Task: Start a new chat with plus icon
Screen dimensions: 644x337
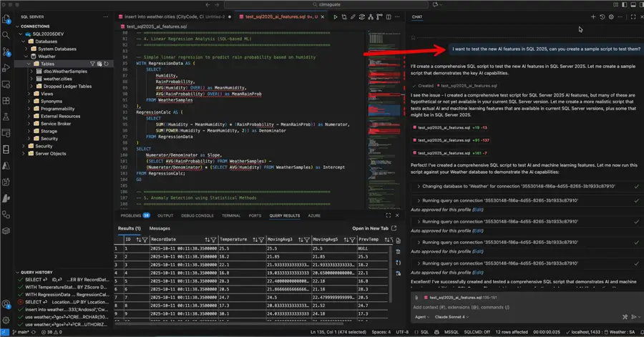Action: pyautogui.click(x=592, y=16)
